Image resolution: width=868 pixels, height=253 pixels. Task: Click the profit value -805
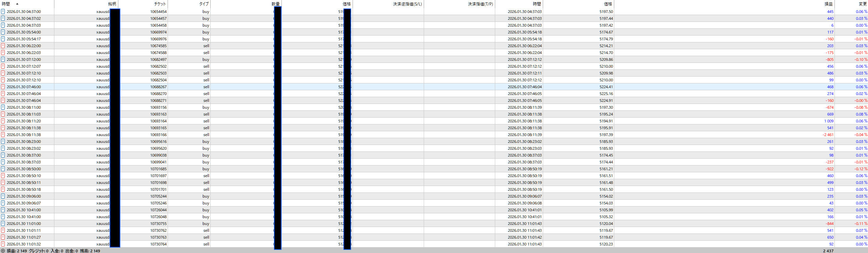[x=829, y=59]
